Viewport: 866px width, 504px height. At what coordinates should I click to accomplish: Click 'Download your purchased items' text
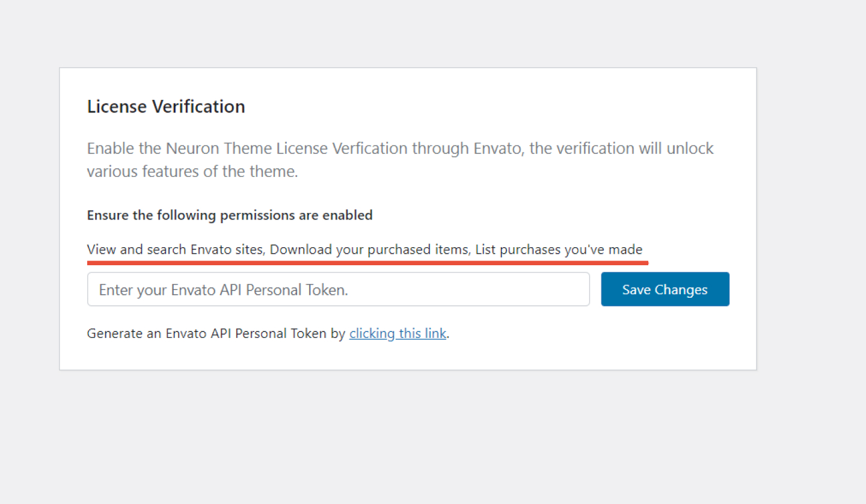(x=369, y=249)
